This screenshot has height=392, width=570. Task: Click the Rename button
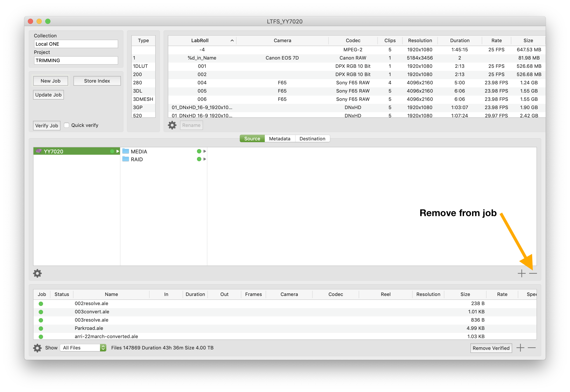pos(191,125)
